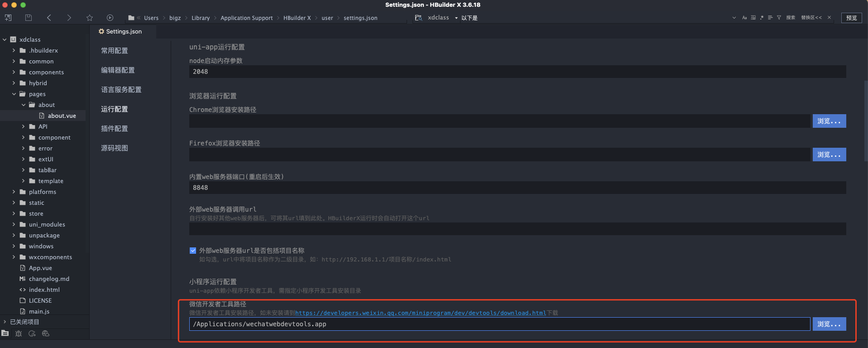Click the 内置web服务器端口 input field
This screenshot has height=348, width=868.
click(517, 188)
